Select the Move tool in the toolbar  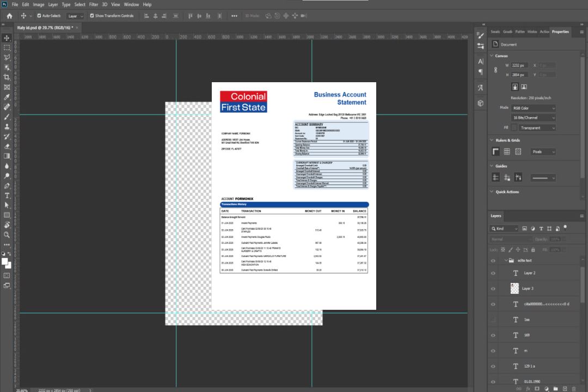[x=7, y=38]
